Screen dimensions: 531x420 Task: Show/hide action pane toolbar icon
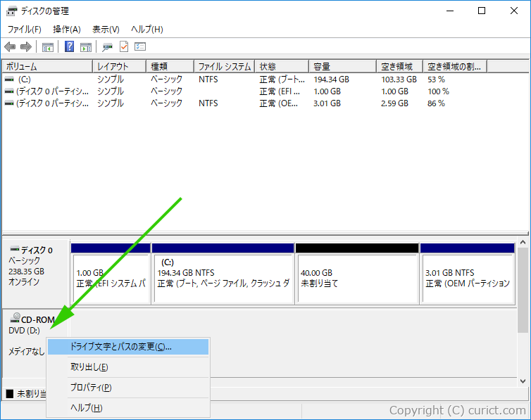[x=86, y=47]
